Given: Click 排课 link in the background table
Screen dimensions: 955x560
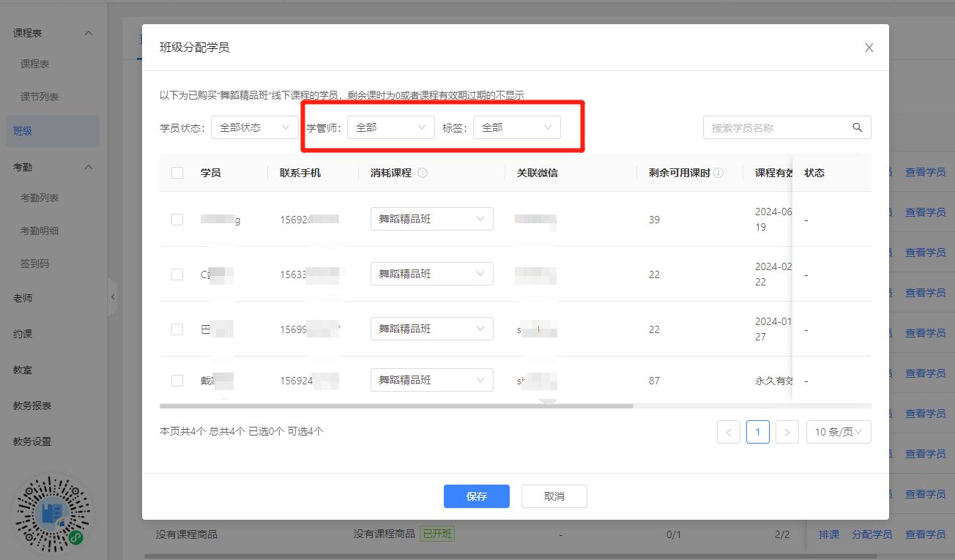Looking at the screenshot, I should click(829, 534).
